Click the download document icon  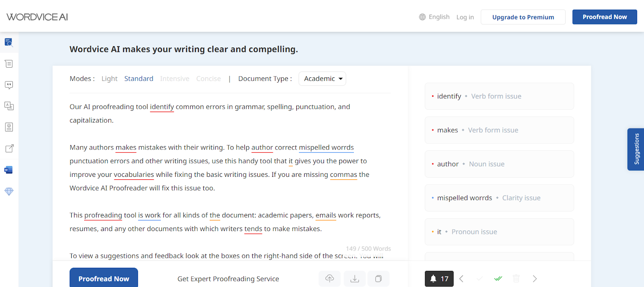click(355, 279)
